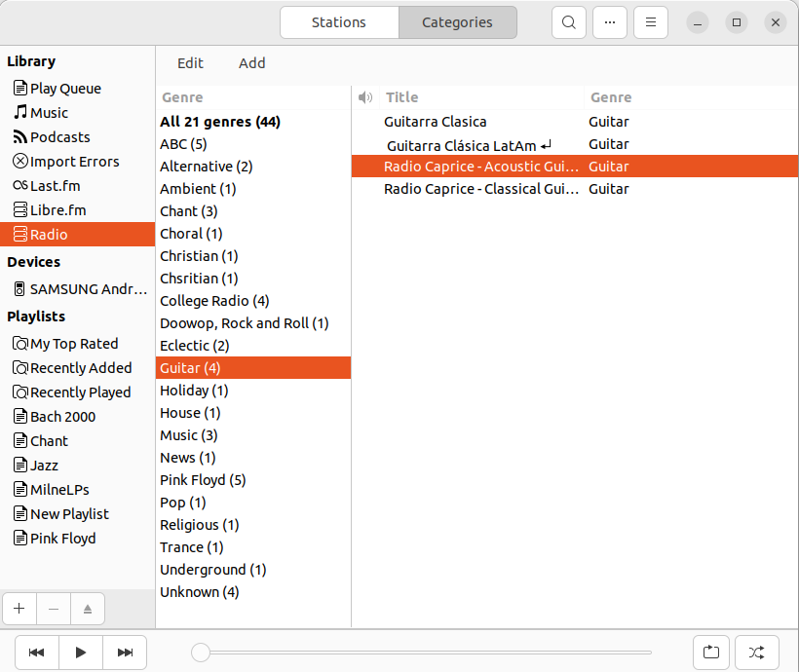Open the hamburger application menu
This screenshot has width=799, height=672.
(651, 22)
